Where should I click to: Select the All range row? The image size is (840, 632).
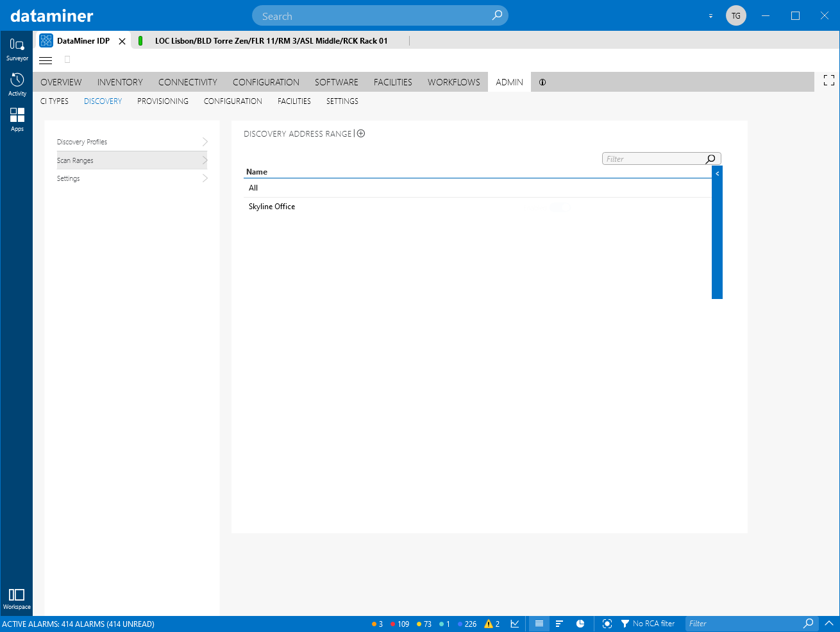point(478,188)
